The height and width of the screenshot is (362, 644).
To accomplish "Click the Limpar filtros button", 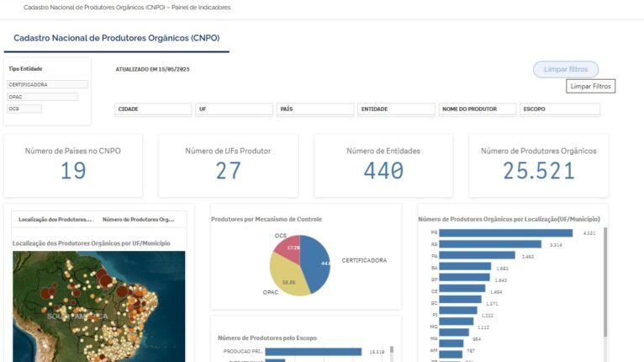I will pyautogui.click(x=565, y=69).
